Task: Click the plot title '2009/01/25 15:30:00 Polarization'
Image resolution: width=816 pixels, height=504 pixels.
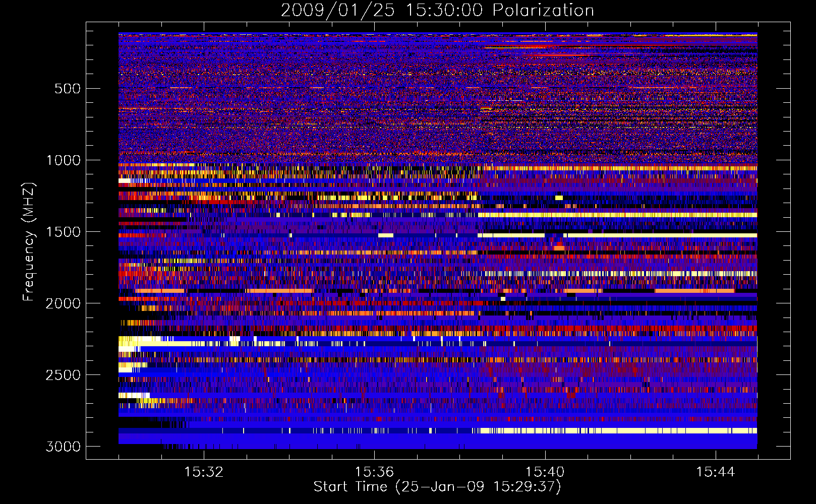Action: coord(437,11)
